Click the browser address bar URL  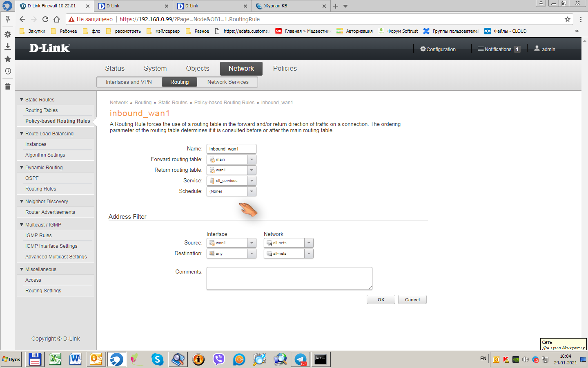(190, 19)
